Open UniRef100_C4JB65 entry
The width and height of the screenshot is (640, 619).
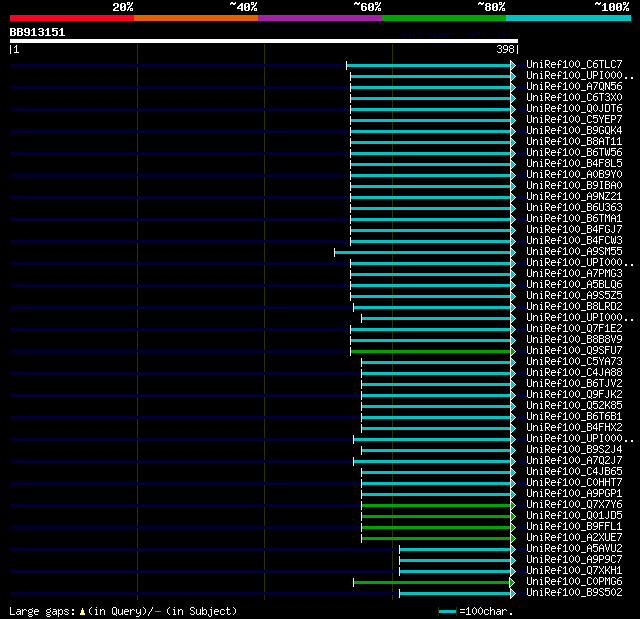574,472
